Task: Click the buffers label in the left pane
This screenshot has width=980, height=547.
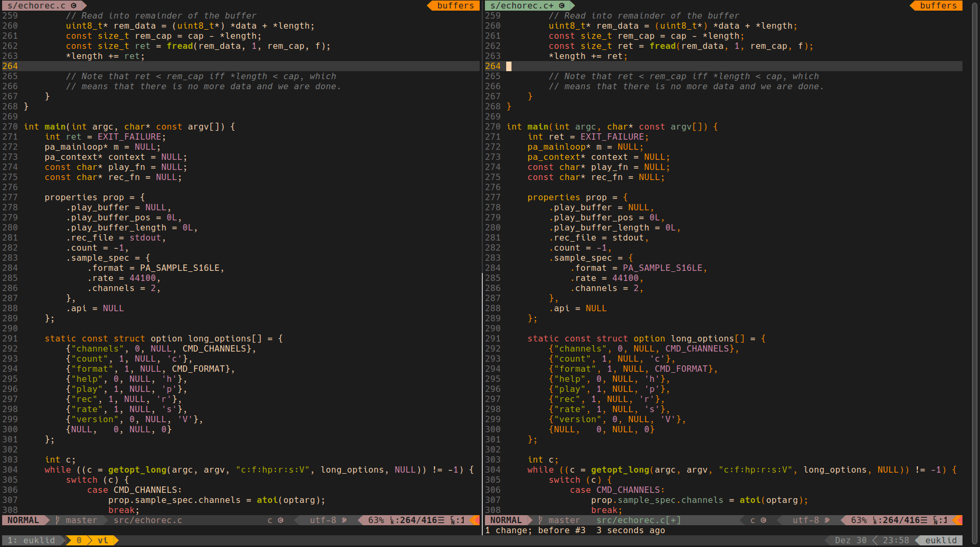Action: (x=455, y=5)
